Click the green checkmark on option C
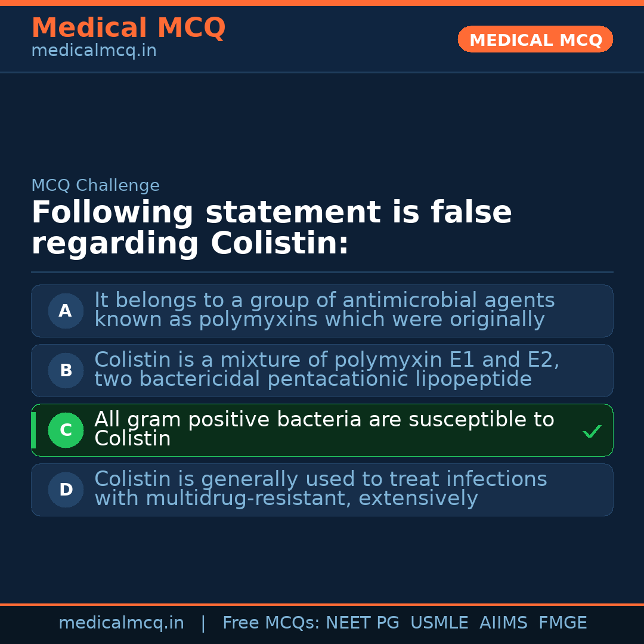644x644 pixels. click(x=592, y=431)
